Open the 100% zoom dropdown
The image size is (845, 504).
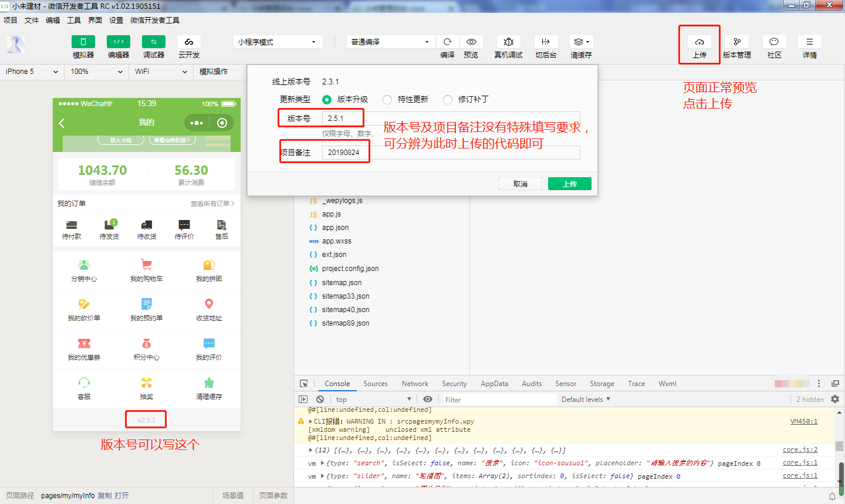97,72
